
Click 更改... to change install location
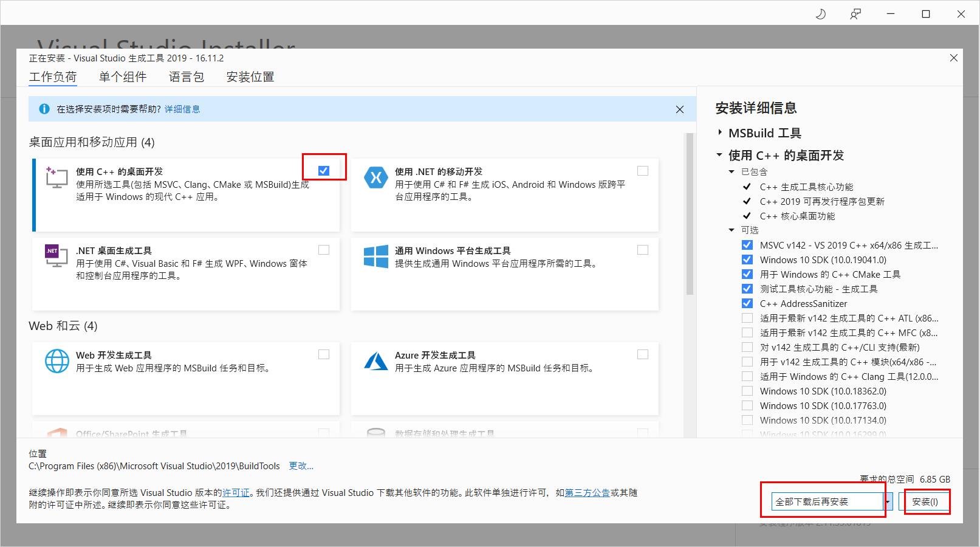point(301,466)
